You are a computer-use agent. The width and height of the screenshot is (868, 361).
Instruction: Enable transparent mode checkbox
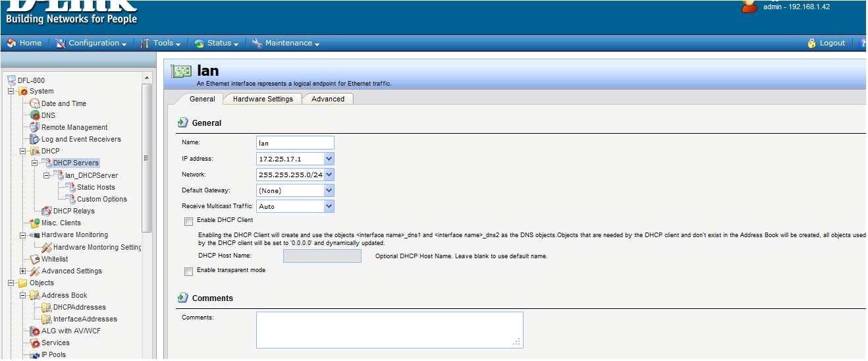point(189,271)
